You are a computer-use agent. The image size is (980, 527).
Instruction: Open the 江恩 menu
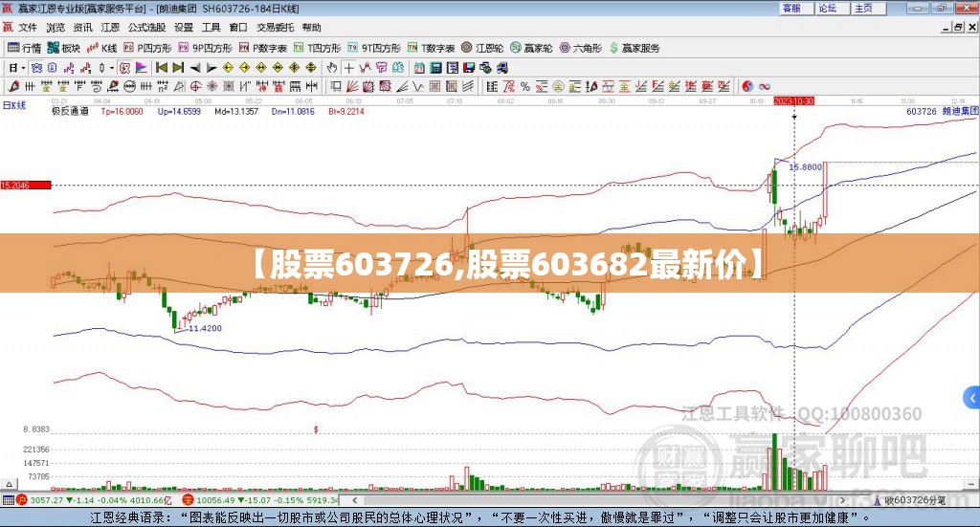110,28
